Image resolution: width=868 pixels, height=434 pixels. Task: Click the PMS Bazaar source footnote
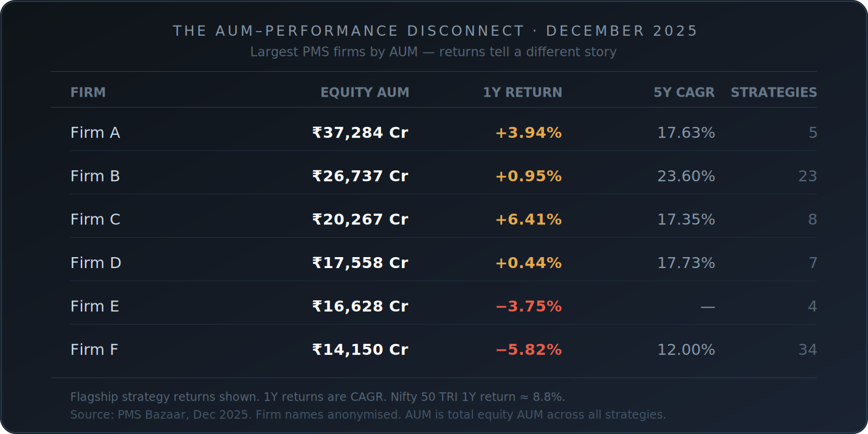(368, 415)
